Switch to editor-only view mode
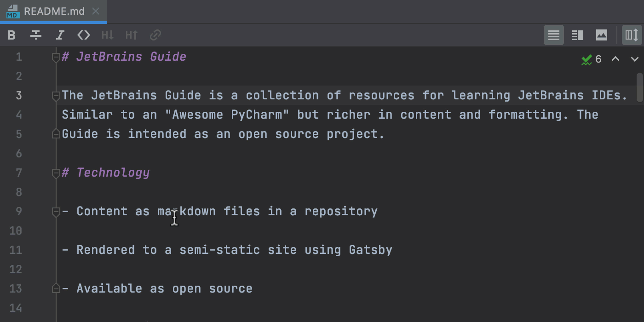This screenshot has height=322, width=644. click(553, 35)
